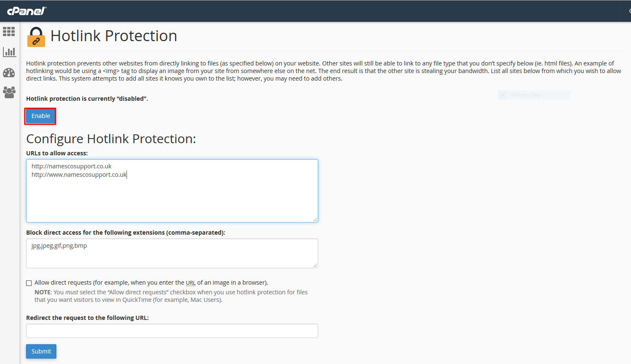
Task: Click the underlined URL abbreviation
Action: 190,283
